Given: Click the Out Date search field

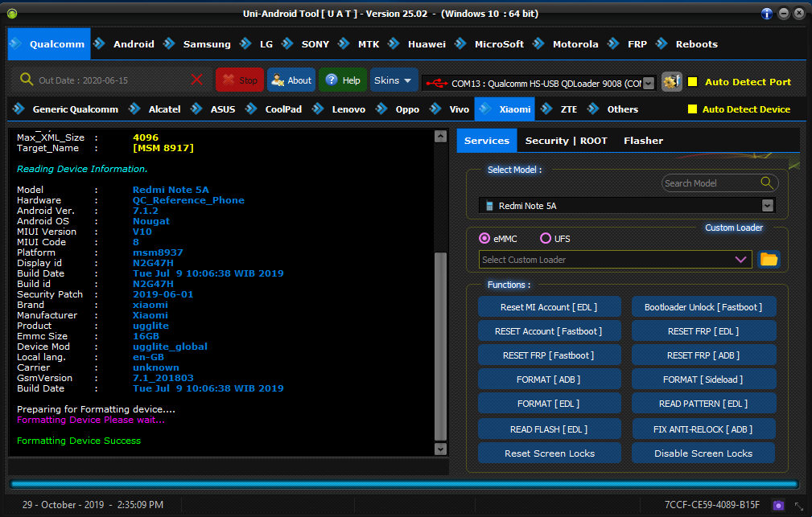Looking at the screenshot, I should [x=111, y=80].
